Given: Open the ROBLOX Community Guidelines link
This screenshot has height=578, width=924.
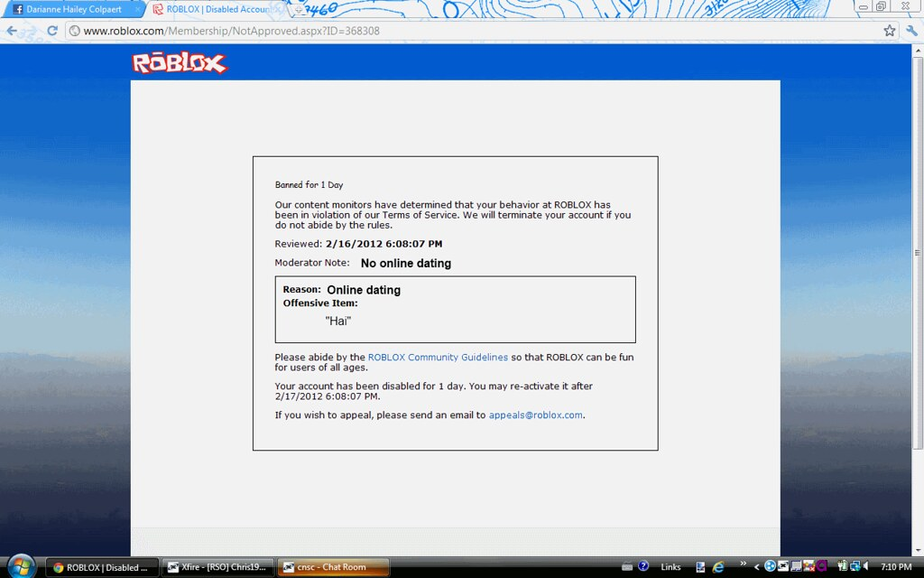Looking at the screenshot, I should click(x=438, y=357).
